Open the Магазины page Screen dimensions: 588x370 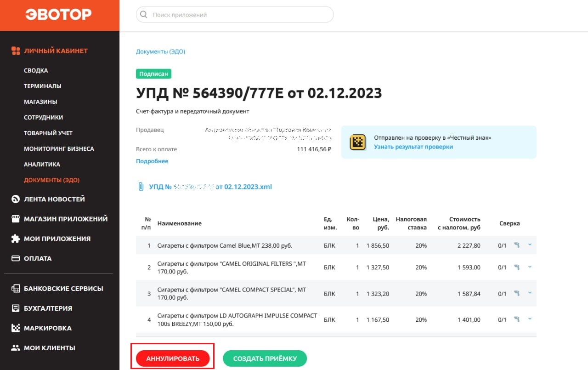coord(40,102)
